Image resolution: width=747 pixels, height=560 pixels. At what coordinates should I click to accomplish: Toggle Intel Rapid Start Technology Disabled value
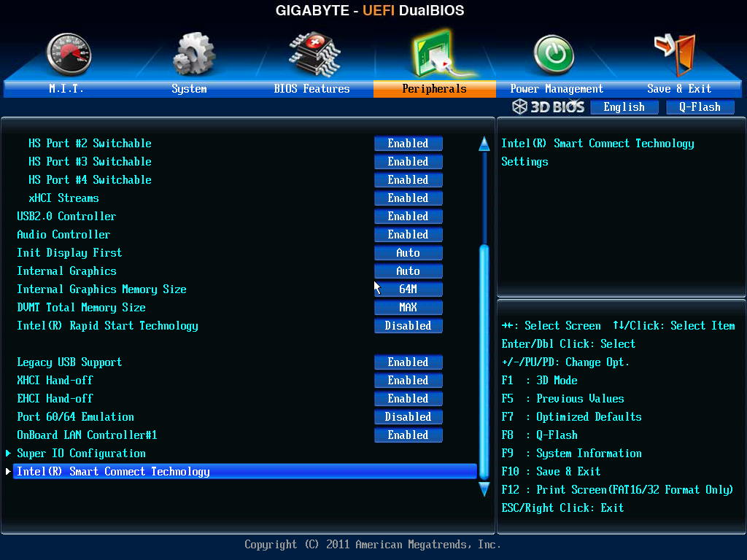tap(409, 326)
